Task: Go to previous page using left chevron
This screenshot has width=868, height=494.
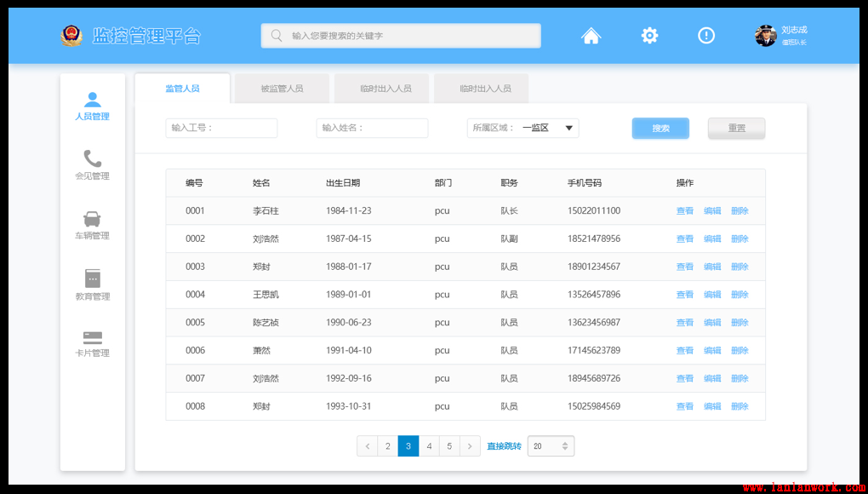Action: [x=367, y=446]
